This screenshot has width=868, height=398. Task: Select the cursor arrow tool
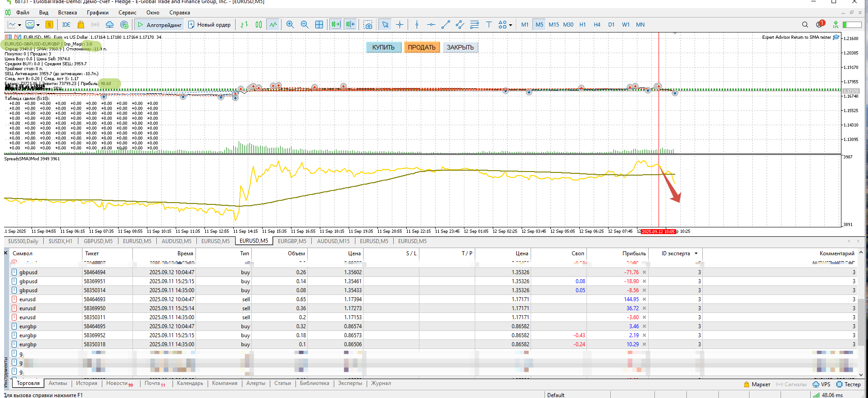[x=385, y=25]
